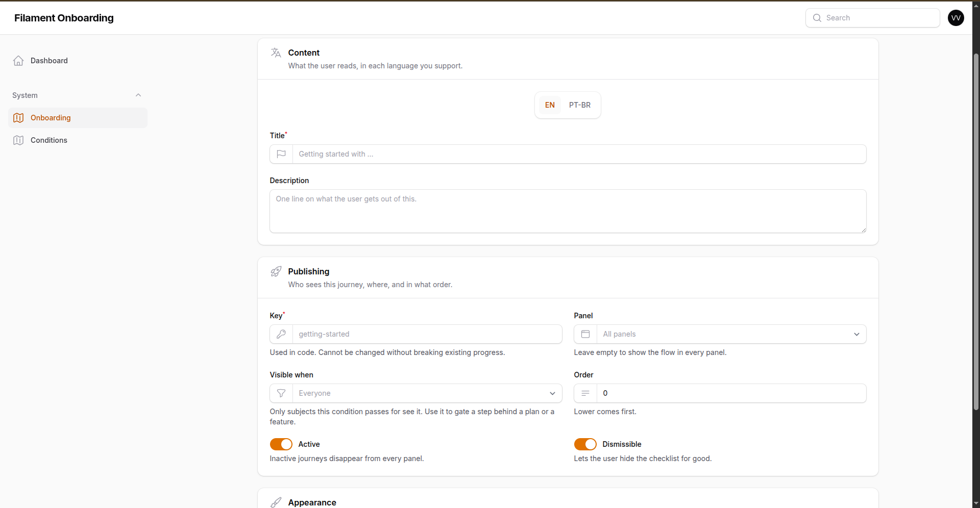Click 'Leave empty to show the flow' hint
The image size is (980, 508).
650,352
